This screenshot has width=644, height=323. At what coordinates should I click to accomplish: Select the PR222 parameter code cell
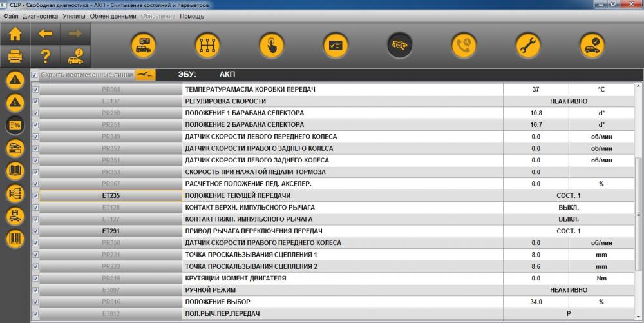pyautogui.click(x=111, y=266)
